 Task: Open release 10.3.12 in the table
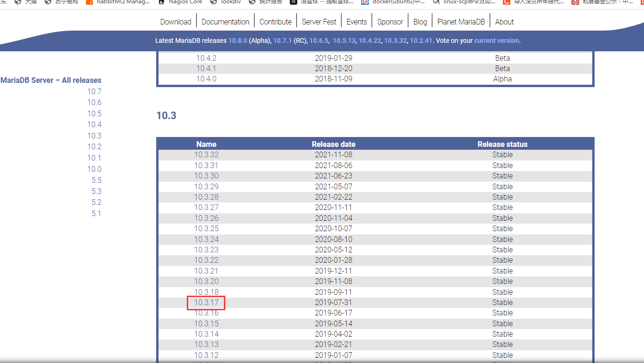[207, 355]
